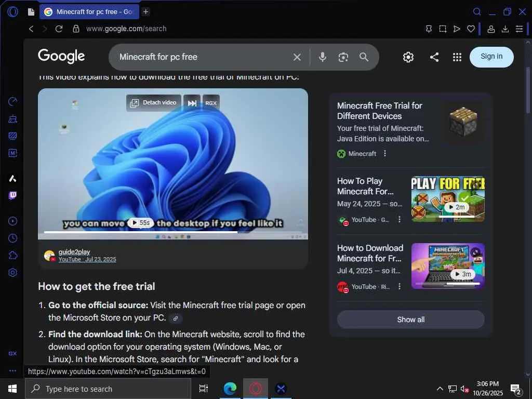Show hidden system tray icons
The image size is (532, 399).
coord(440,389)
